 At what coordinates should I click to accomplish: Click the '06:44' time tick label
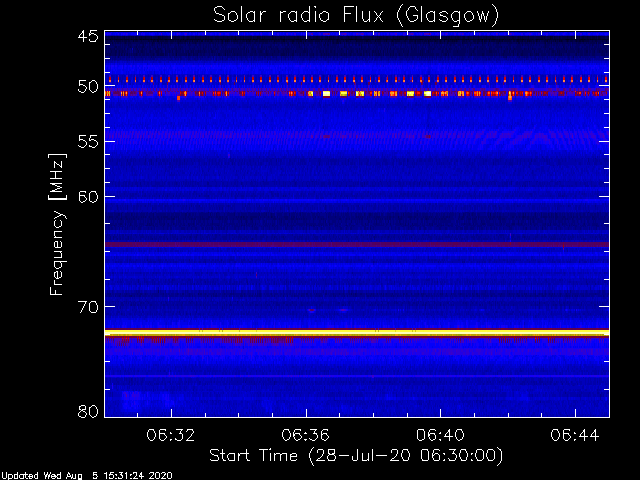[x=575, y=435]
